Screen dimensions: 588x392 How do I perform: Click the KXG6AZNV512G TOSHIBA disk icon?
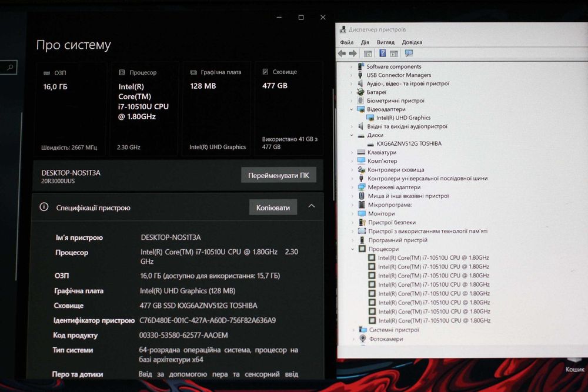pyautogui.click(x=370, y=144)
